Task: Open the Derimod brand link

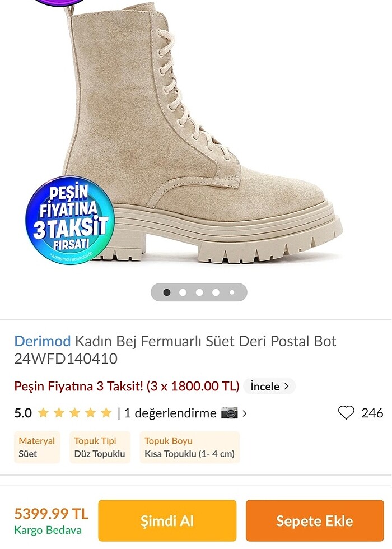Action: pos(43,341)
